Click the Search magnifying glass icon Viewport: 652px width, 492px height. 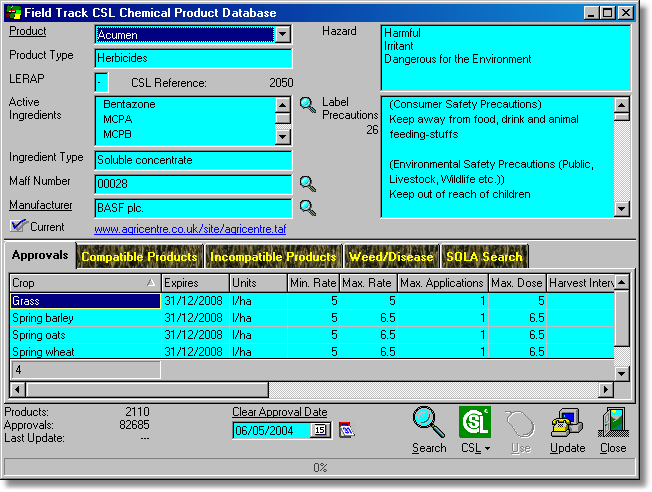[x=429, y=422]
